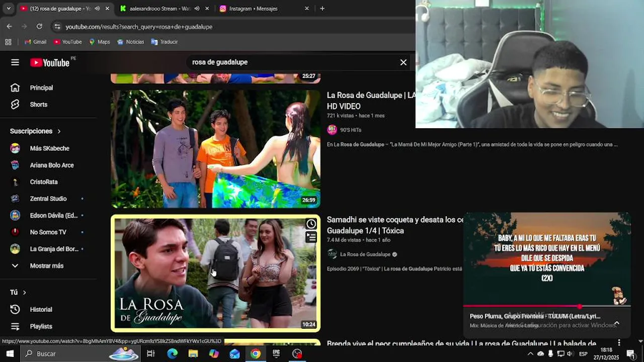Image resolution: width=644 pixels, height=362 pixels.
Task: Open Chrome apps grid in bookmarks bar
Action: (x=8, y=42)
